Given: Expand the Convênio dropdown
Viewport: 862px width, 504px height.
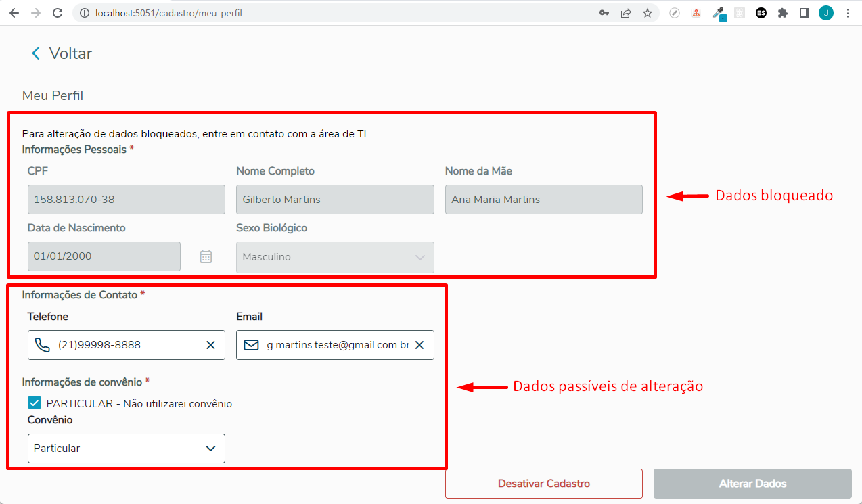Looking at the screenshot, I should tap(210, 449).
